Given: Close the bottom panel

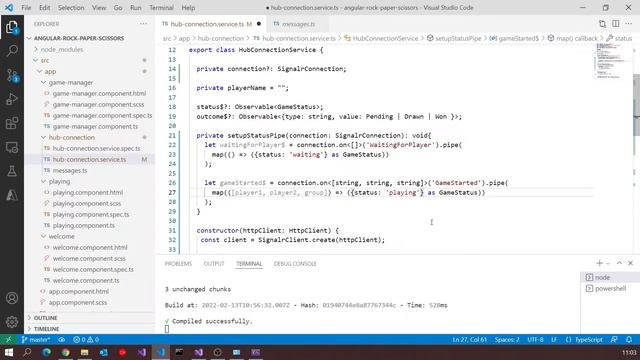Looking at the screenshot, I should 630,263.
